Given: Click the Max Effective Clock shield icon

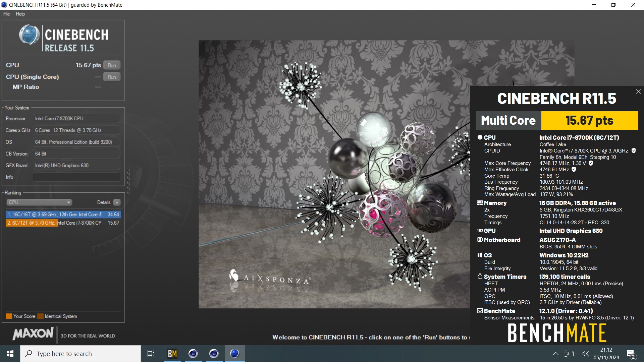Looking at the screenshot, I should (x=574, y=170).
